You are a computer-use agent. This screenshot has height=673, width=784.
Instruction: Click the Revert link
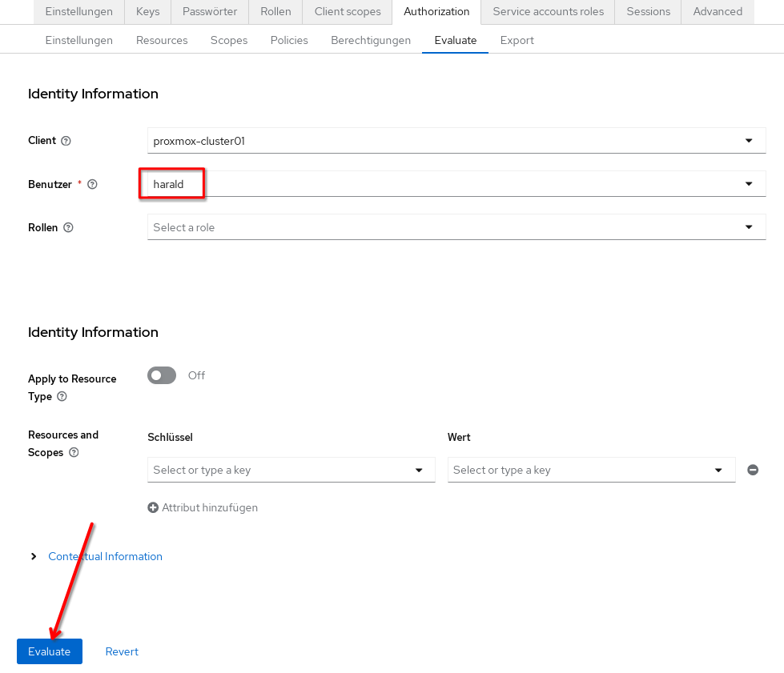click(x=122, y=651)
